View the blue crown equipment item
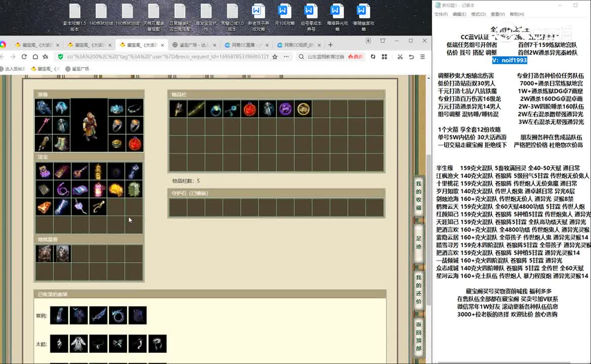 (x=117, y=108)
